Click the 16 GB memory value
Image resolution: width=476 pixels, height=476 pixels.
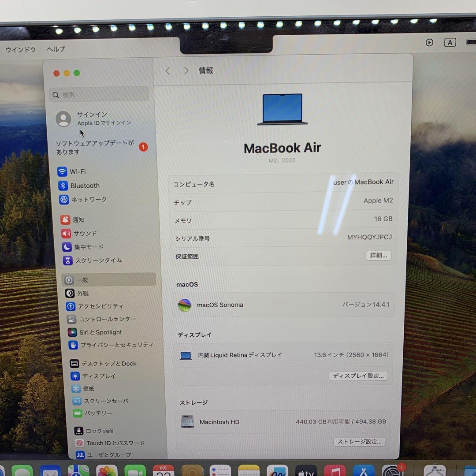[383, 219]
